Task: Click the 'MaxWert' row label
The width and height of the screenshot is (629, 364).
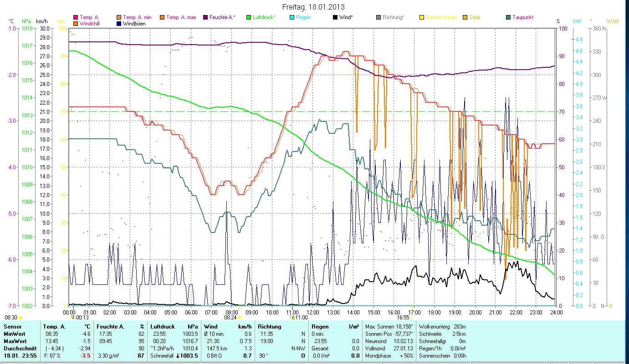Action: [15, 340]
